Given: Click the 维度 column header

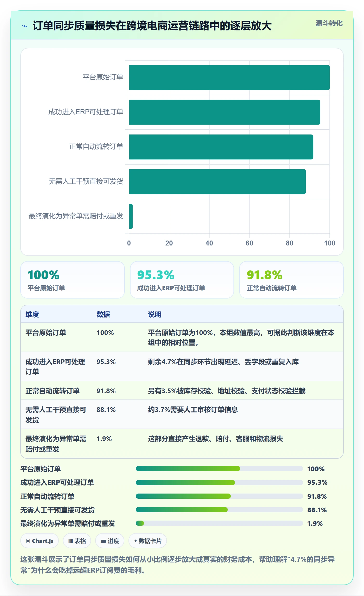Looking at the screenshot, I should tap(32, 314).
